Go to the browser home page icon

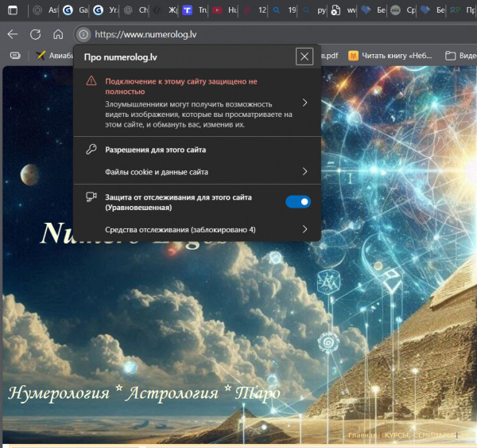(x=58, y=34)
